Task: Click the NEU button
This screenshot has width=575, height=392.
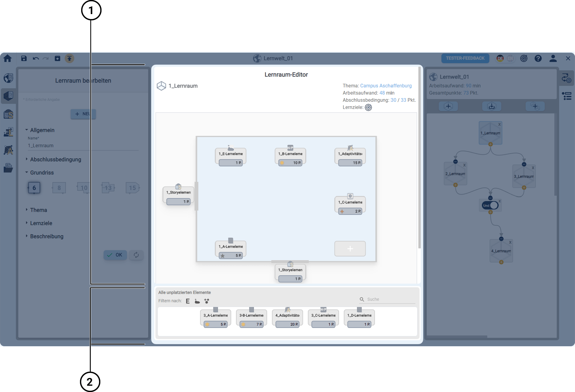Action: pos(83,114)
